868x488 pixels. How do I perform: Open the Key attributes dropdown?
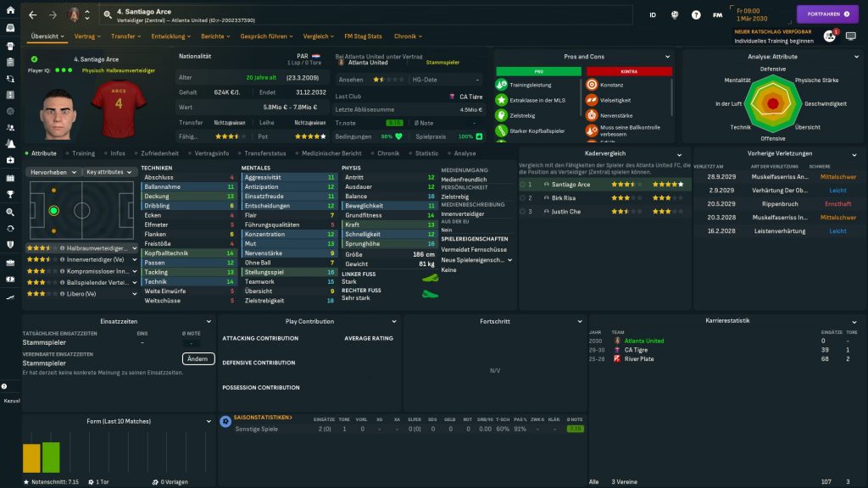[x=109, y=172]
